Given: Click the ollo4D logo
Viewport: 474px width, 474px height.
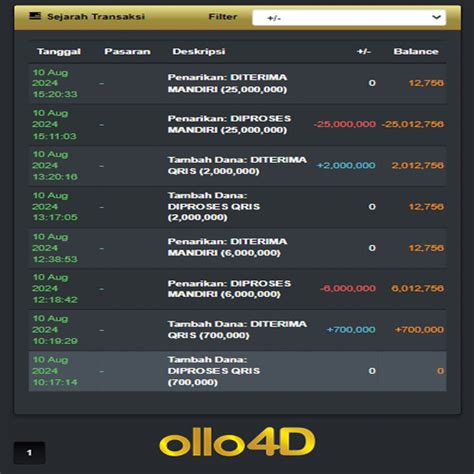Looking at the screenshot, I should (237, 442).
